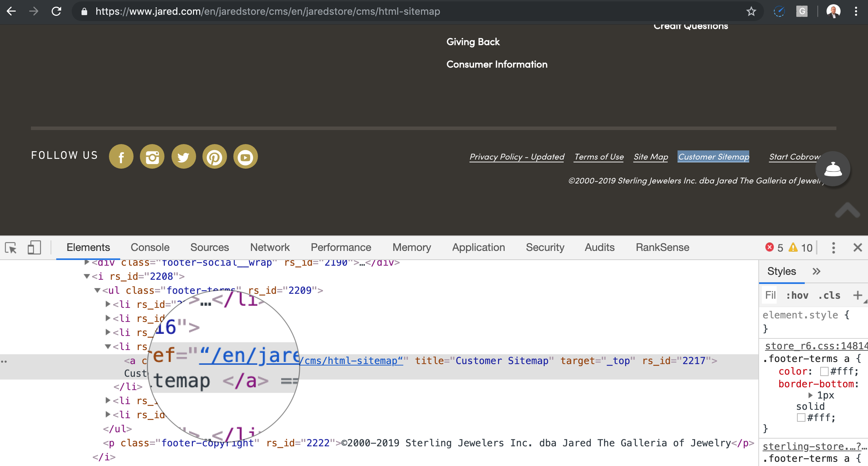Collapse the ul footer-terms node
Image resolution: width=868 pixels, height=466 pixels.
[x=97, y=291]
